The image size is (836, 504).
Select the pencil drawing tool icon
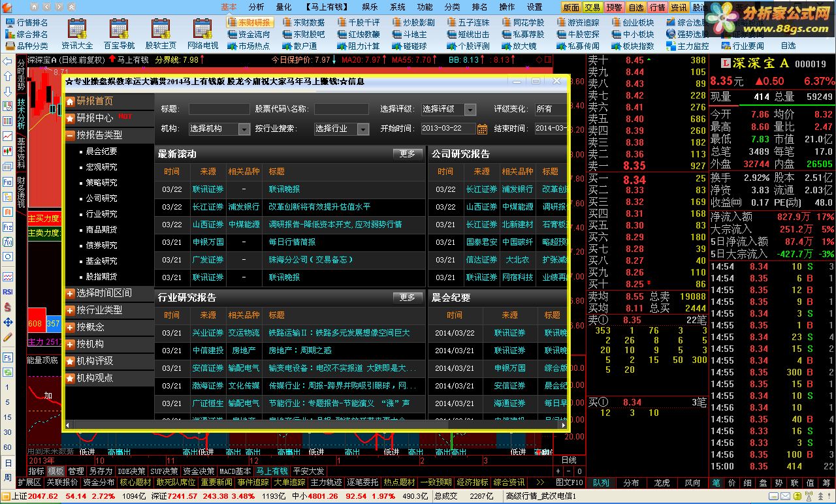[x=8, y=338]
